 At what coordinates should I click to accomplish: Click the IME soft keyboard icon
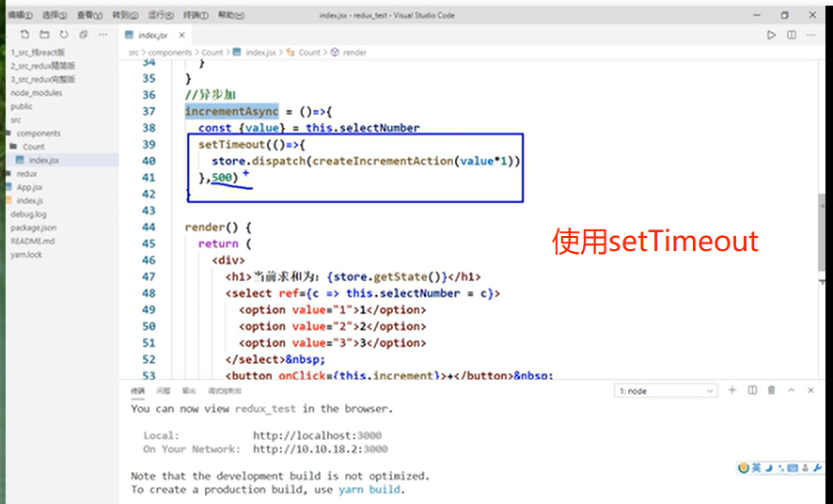point(794,468)
